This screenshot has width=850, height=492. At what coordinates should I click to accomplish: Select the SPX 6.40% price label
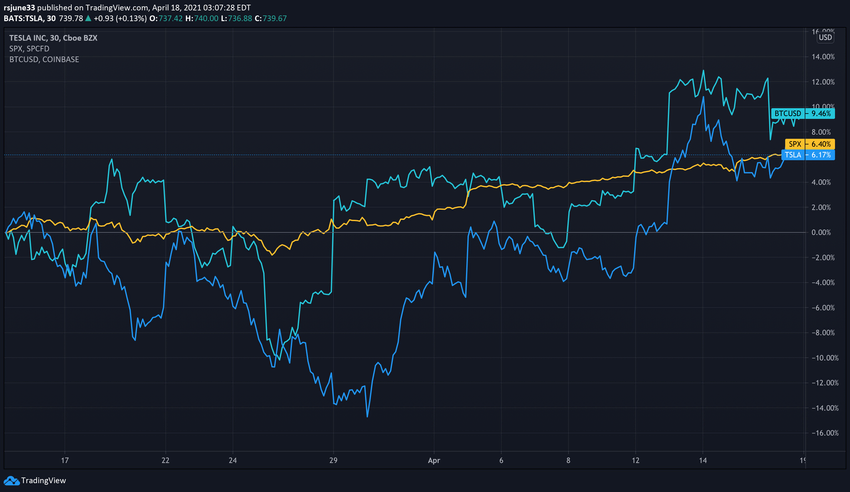(x=809, y=144)
